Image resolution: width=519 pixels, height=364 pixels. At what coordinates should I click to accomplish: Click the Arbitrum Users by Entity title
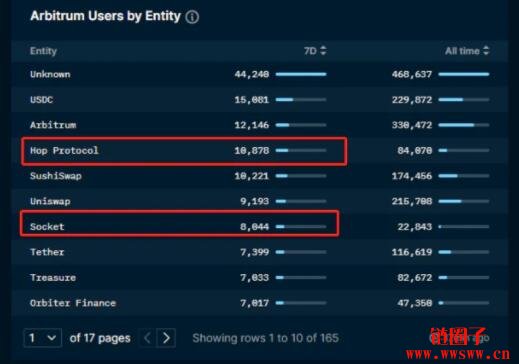(105, 16)
